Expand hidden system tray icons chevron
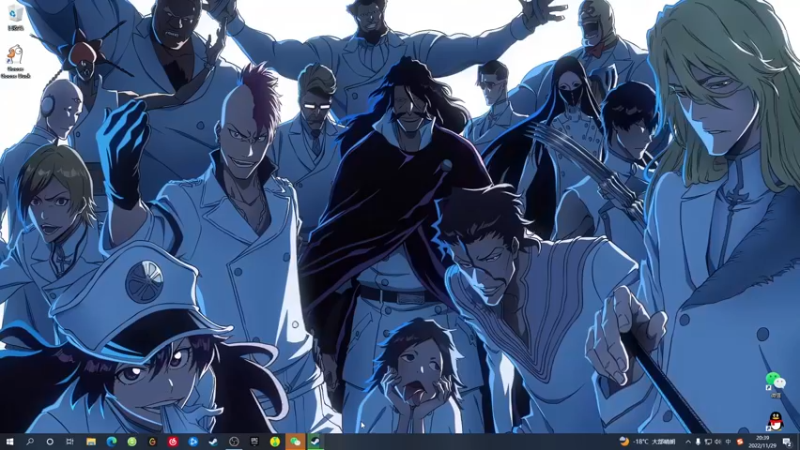This screenshot has width=800, height=450. (688, 442)
